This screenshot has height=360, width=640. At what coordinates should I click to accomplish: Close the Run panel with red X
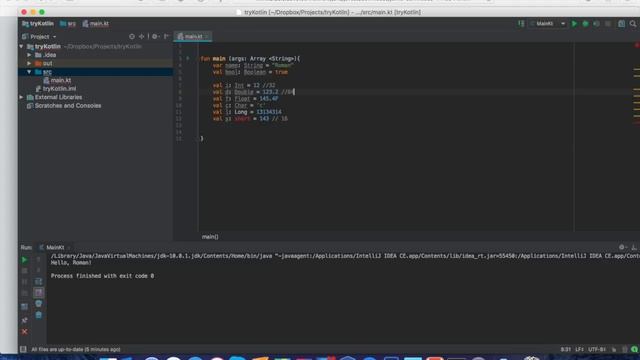pos(24,331)
